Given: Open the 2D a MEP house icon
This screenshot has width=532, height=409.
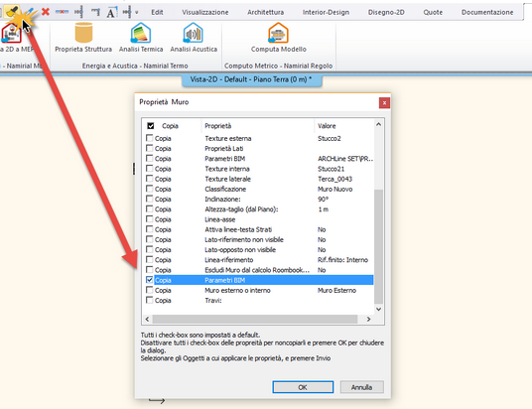Looking at the screenshot, I should pyautogui.click(x=11, y=34).
